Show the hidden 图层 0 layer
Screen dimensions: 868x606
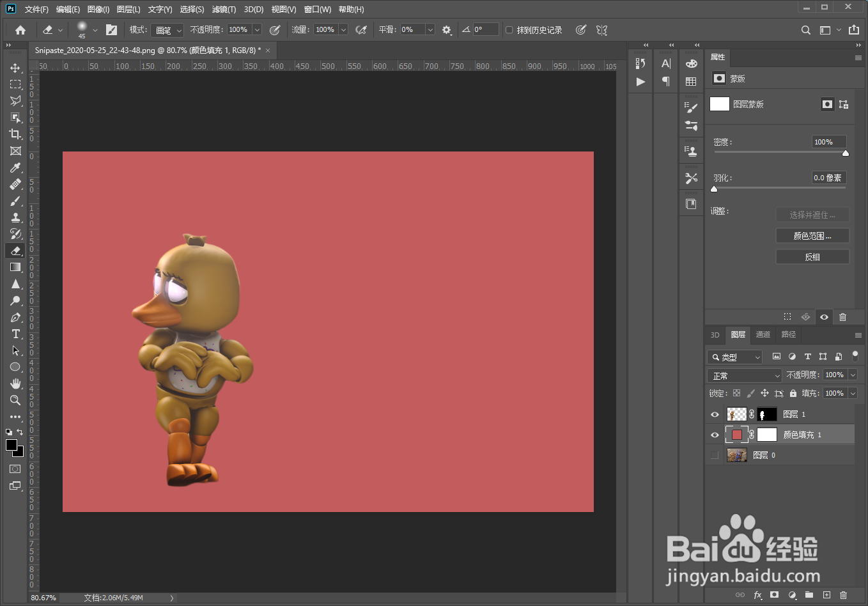click(715, 455)
